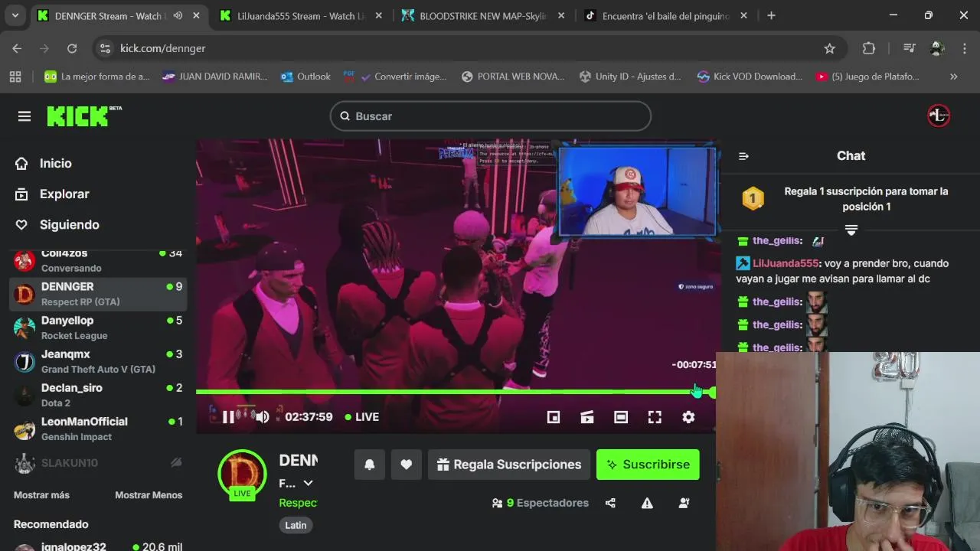Image resolution: width=980 pixels, height=551 pixels.
Task: Mute the stream volume
Action: [x=262, y=417]
